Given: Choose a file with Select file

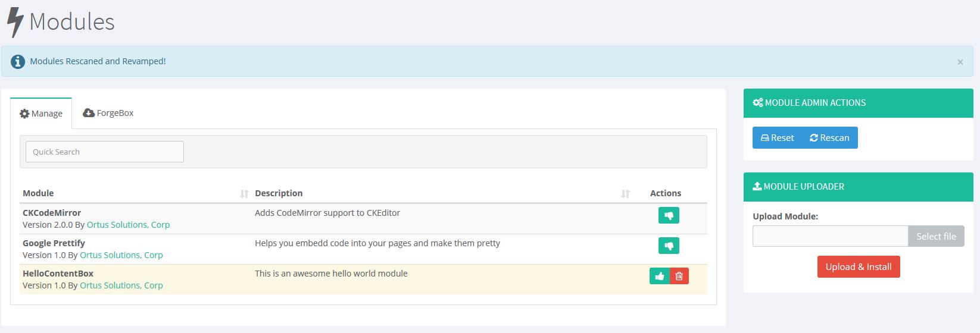Looking at the screenshot, I should [x=935, y=236].
